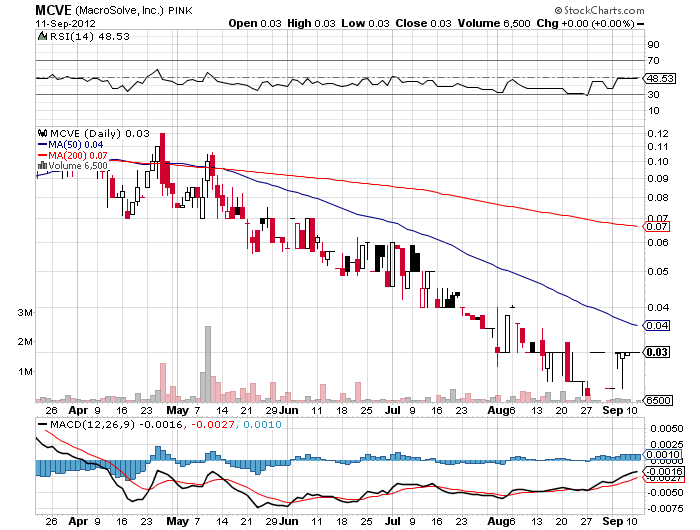Click the 0.0050 MACD axis label
This screenshot has height=530, width=700.
(x=667, y=429)
